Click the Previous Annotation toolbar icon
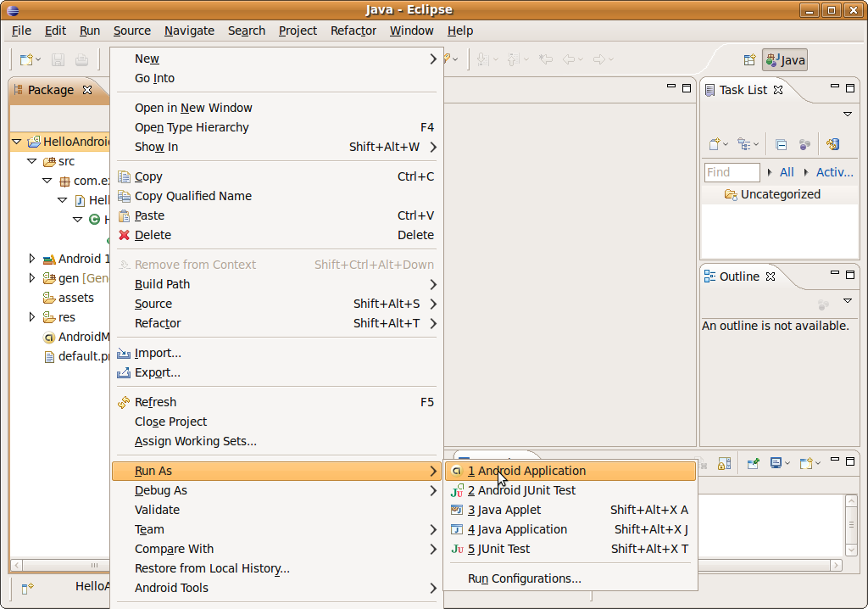 pos(513,59)
